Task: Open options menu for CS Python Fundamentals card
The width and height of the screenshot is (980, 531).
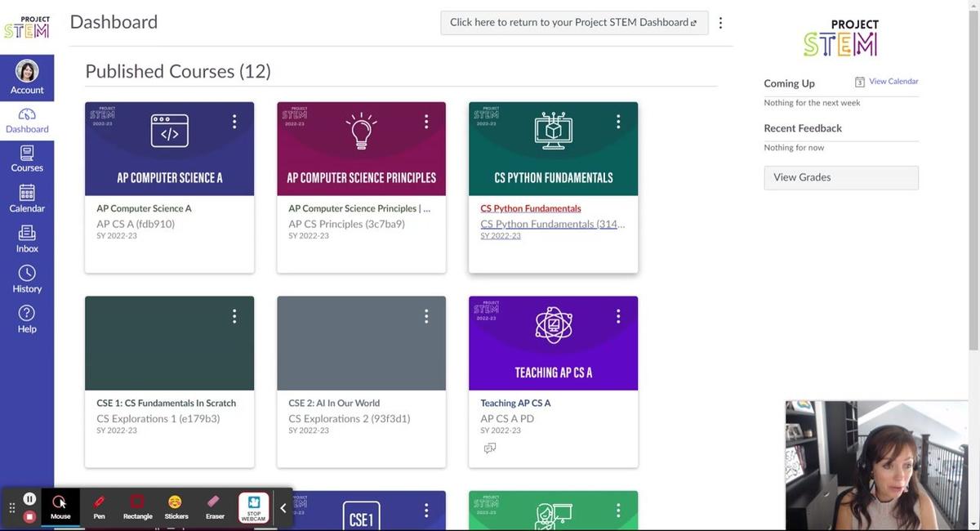Action: [618, 122]
